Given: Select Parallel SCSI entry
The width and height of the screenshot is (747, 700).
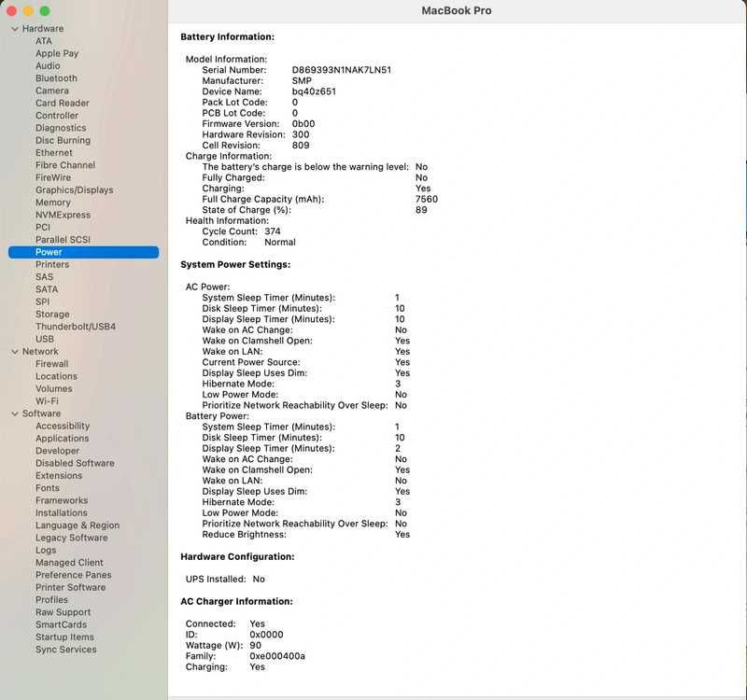Looking at the screenshot, I should [x=63, y=240].
